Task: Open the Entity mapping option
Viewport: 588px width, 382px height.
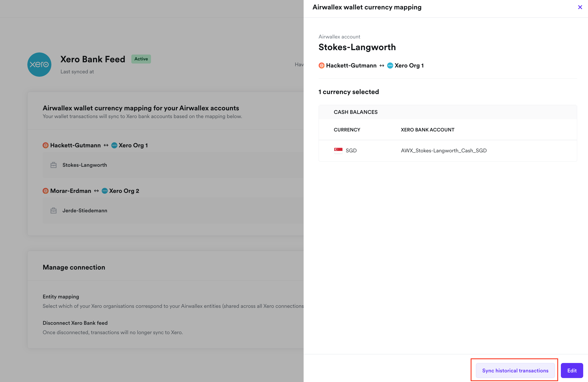Action: (61, 297)
